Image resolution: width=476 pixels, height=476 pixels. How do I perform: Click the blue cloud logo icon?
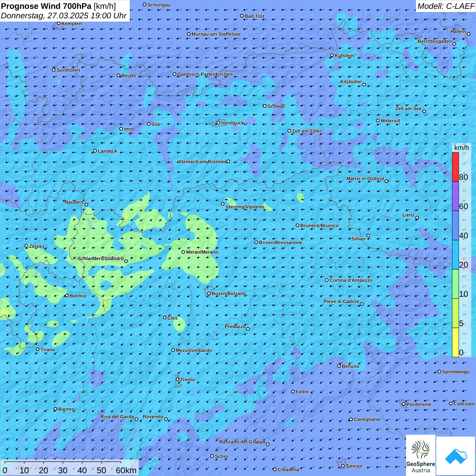click(x=456, y=456)
